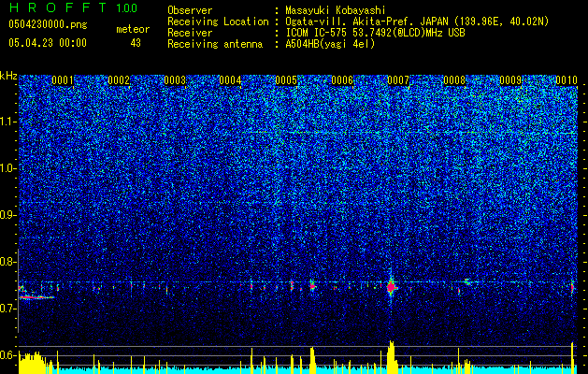Click the tallest yellow power spike below marker 0007
The image size is (588, 374).
coord(392,356)
